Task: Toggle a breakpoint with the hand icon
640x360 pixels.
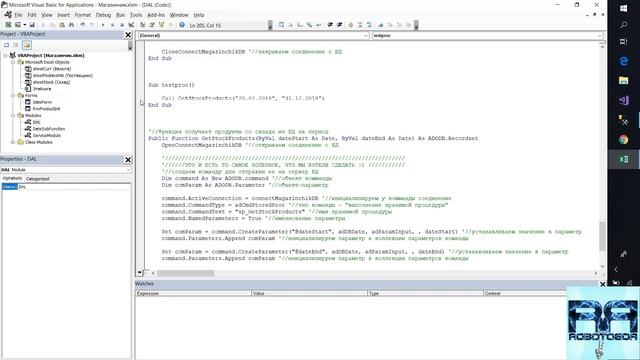Action: point(350,25)
